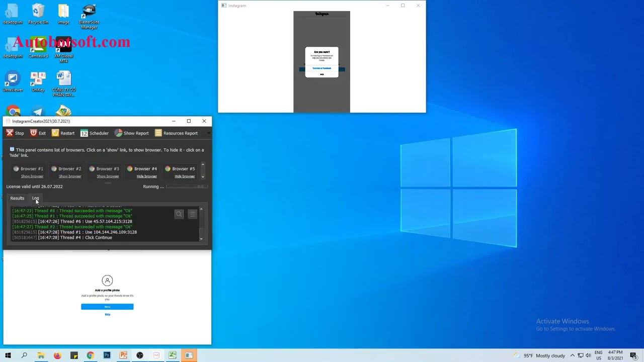644x362 pixels.
Task: Hide browser for Browser #5
Action: pyautogui.click(x=185, y=176)
